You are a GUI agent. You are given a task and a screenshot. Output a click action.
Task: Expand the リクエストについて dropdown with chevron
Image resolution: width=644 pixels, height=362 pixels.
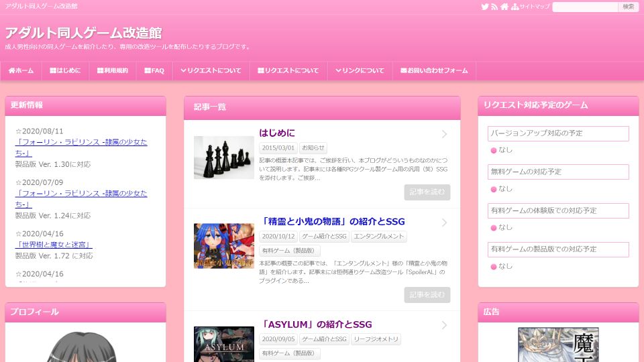211,70
